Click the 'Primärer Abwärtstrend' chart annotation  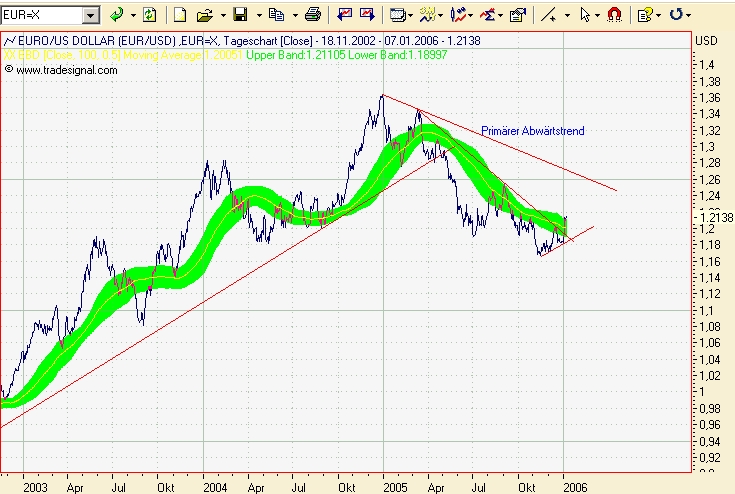[x=532, y=131]
